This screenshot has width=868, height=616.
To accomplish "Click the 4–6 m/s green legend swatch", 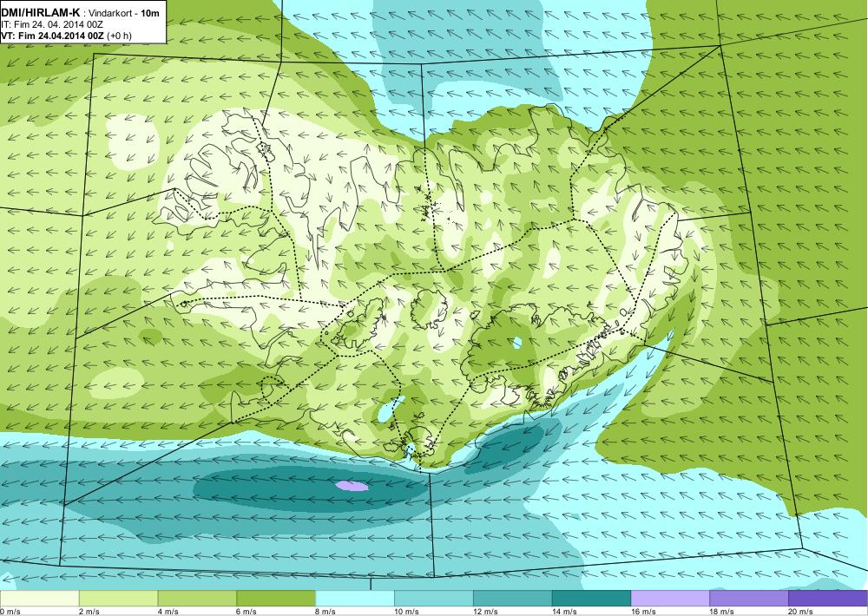I will [x=197, y=599].
